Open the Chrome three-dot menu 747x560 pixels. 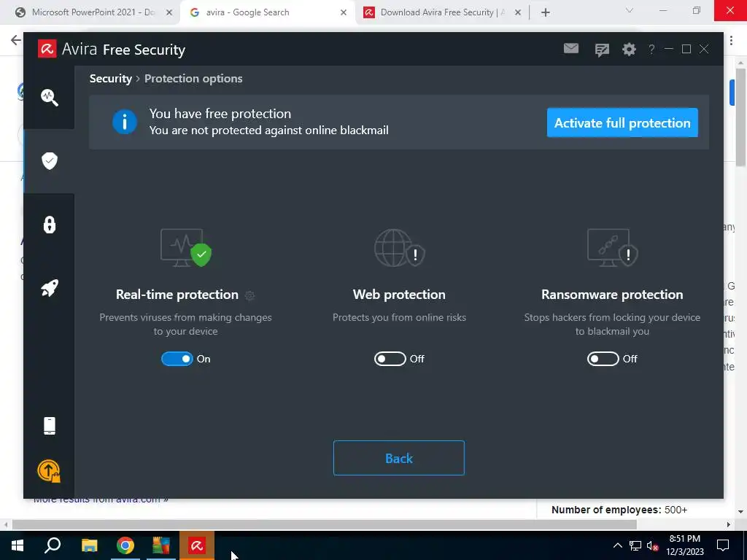coord(731,41)
